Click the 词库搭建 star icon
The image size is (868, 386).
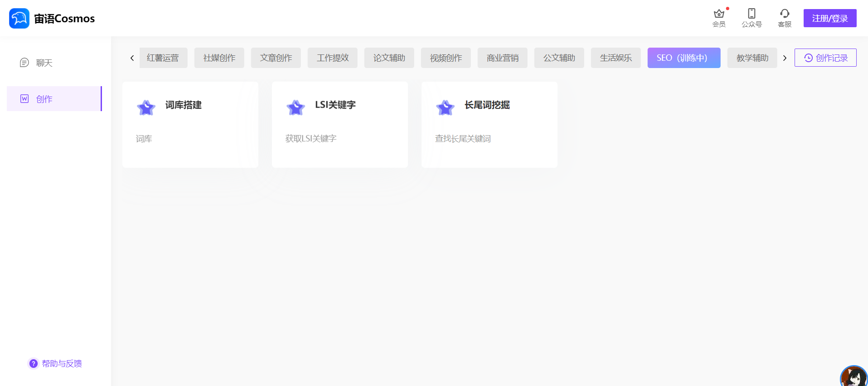(146, 107)
